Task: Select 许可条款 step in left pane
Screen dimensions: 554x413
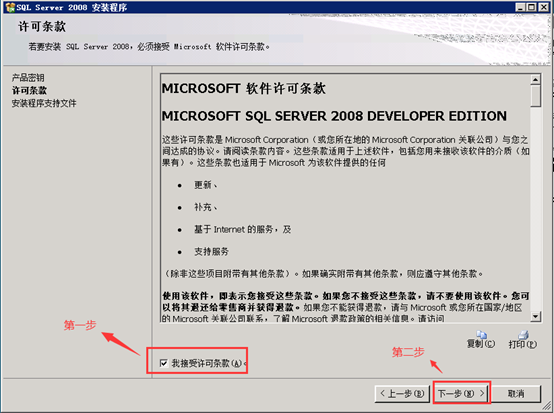Action: click(x=29, y=90)
